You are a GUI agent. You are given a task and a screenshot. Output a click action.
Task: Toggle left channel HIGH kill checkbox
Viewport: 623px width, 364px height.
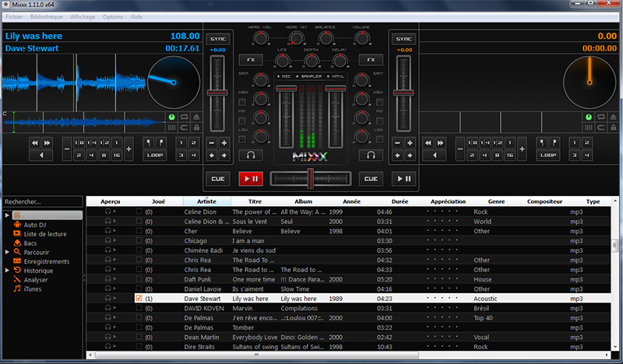pyautogui.click(x=242, y=102)
